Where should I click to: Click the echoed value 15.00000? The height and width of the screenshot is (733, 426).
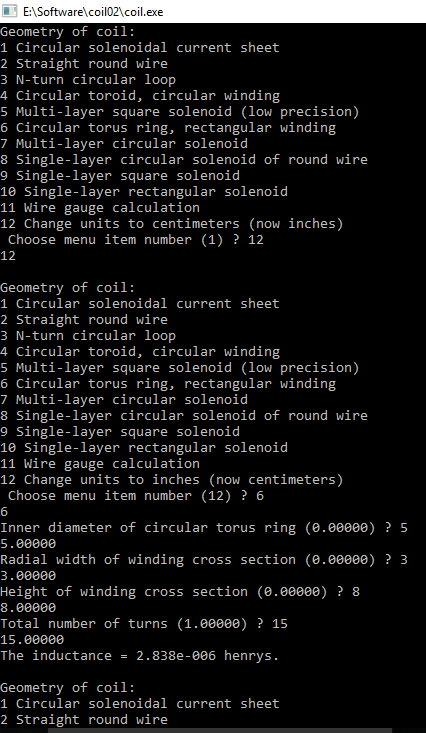coord(32,640)
